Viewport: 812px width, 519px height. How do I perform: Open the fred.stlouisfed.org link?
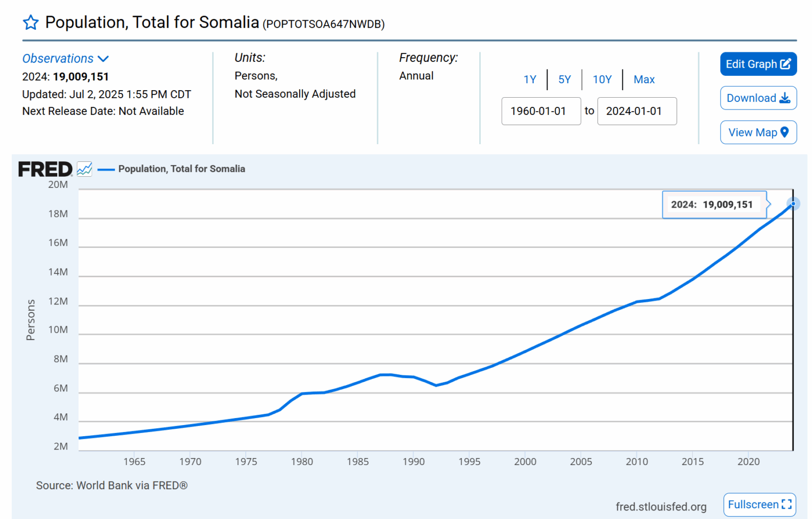coord(661,507)
